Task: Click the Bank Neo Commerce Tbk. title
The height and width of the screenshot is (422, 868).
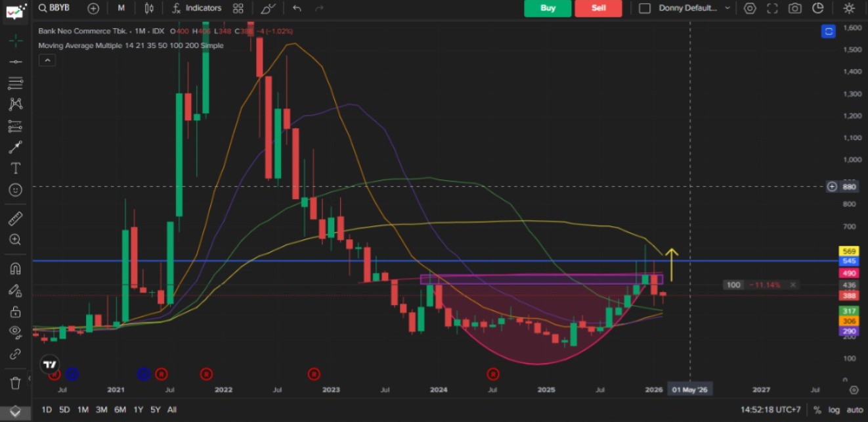Action: [82, 32]
